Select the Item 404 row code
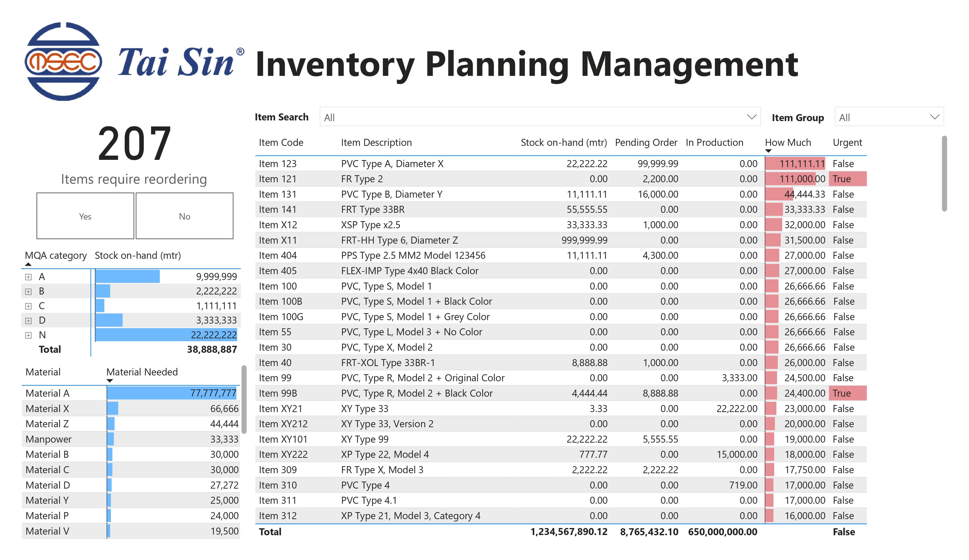 coord(278,255)
